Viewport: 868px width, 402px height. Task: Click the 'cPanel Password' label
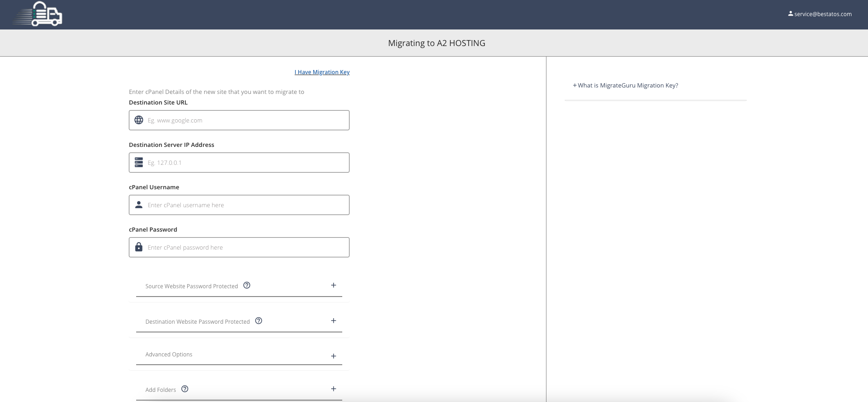click(153, 230)
